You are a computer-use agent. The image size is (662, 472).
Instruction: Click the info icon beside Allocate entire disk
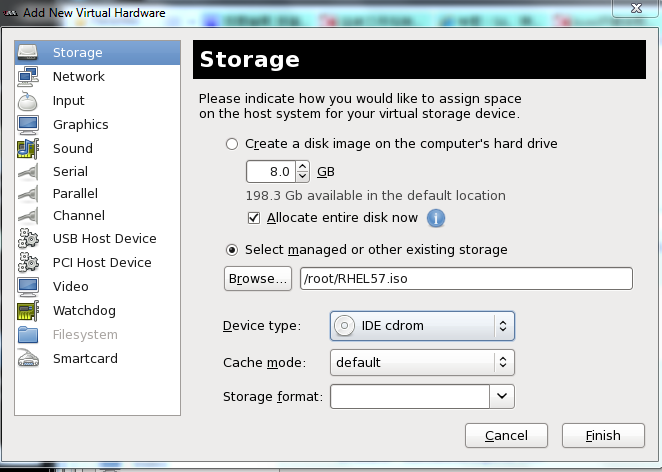pyautogui.click(x=436, y=218)
